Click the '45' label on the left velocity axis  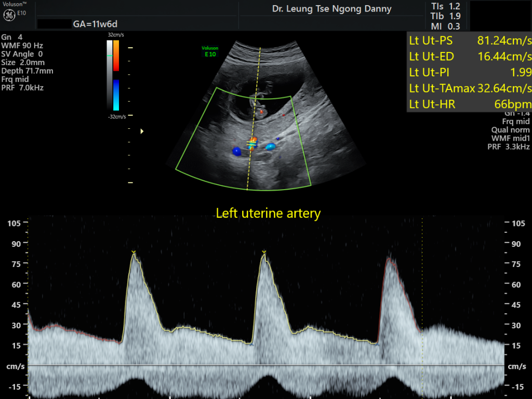pyautogui.click(x=16, y=304)
